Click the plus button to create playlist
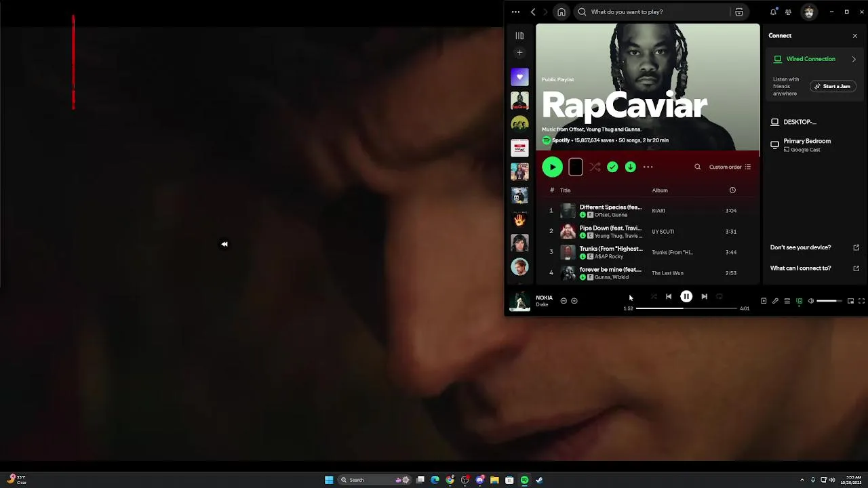Image resolution: width=868 pixels, height=488 pixels. tap(519, 52)
